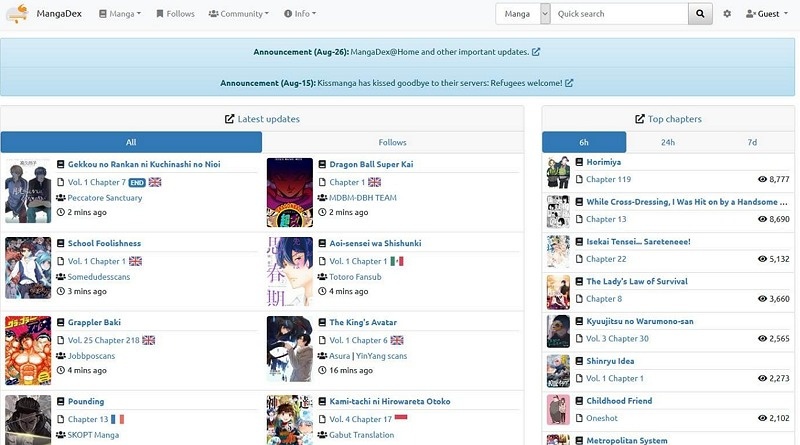The image size is (800, 445).
Task: Click the group icon beside Jobboscans
Action: [x=61, y=356]
